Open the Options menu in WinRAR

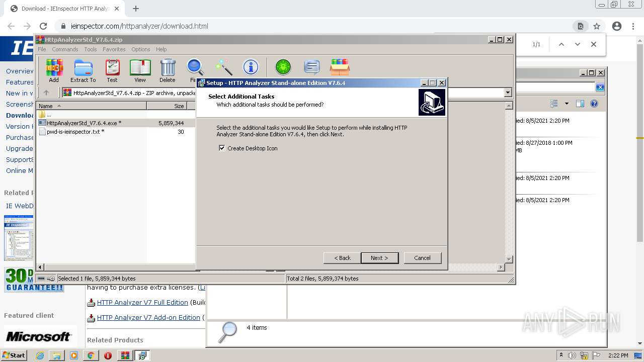tap(141, 49)
